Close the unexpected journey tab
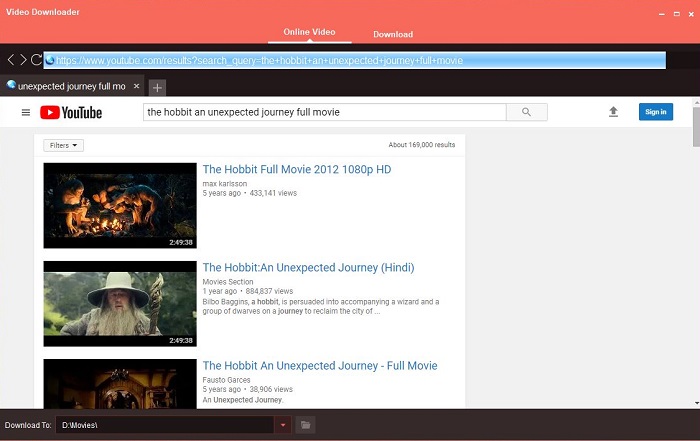The image size is (700, 441). coord(137,86)
